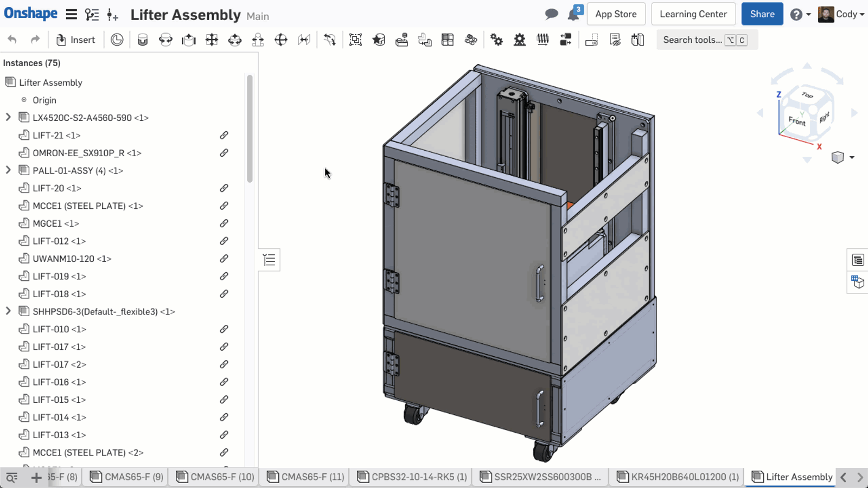Select the Slider mate tool
This screenshot has width=868, height=488.
[189, 40]
